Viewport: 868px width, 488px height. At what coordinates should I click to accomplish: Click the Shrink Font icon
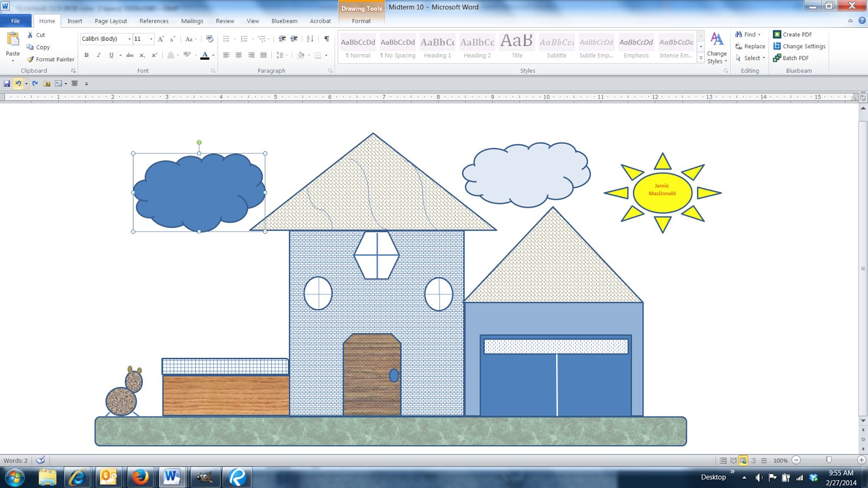[x=173, y=39]
